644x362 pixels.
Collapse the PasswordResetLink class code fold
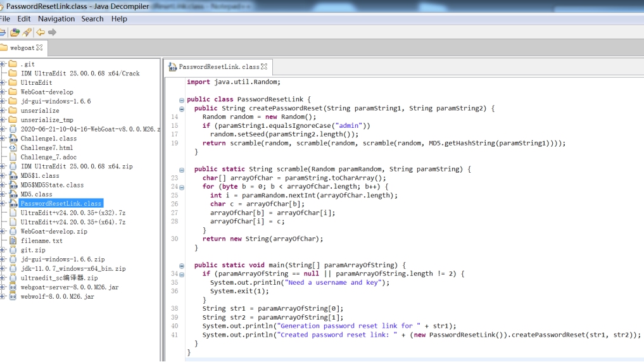pyautogui.click(x=182, y=100)
